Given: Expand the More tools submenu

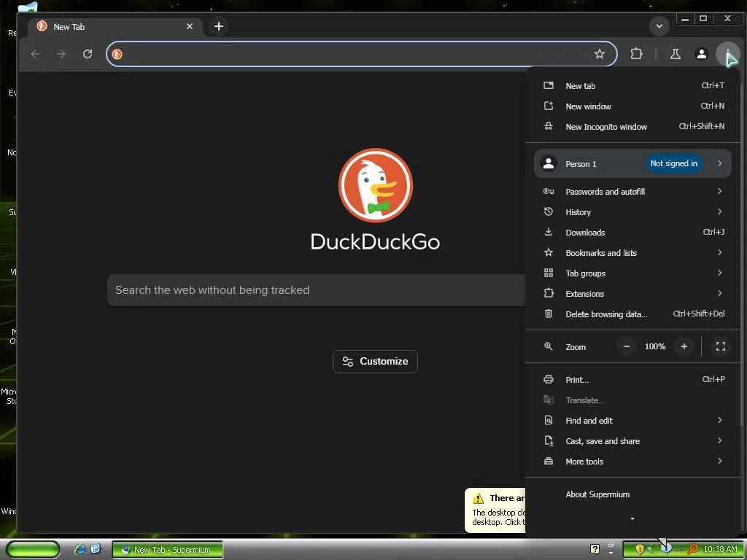Looking at the screenshot, I should pos(632,462).
